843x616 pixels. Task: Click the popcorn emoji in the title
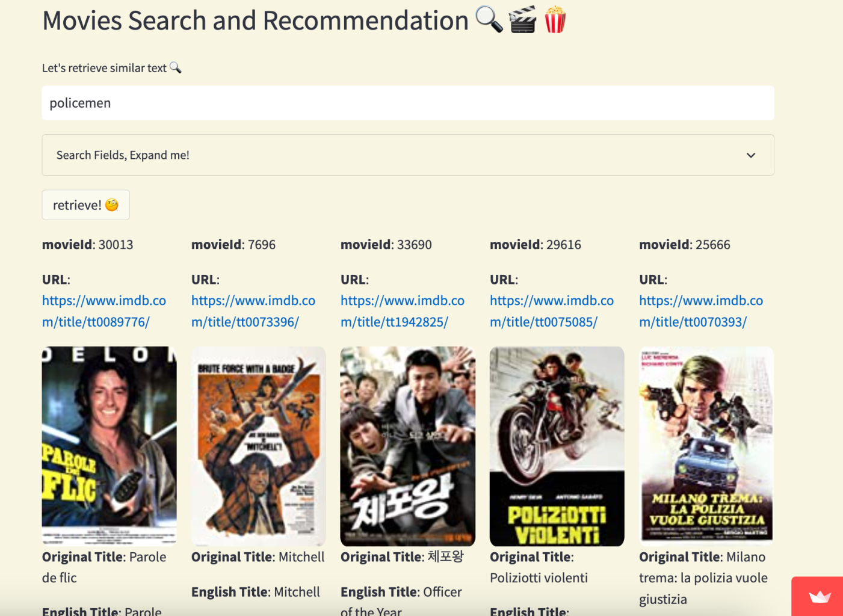click(555, 20)
